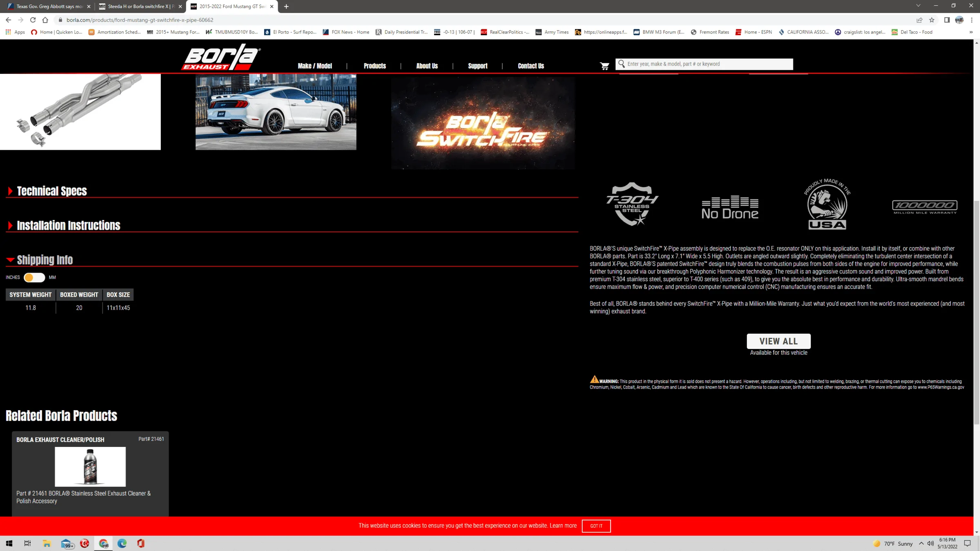Open a new browser tab

click(x=286, y=7)
